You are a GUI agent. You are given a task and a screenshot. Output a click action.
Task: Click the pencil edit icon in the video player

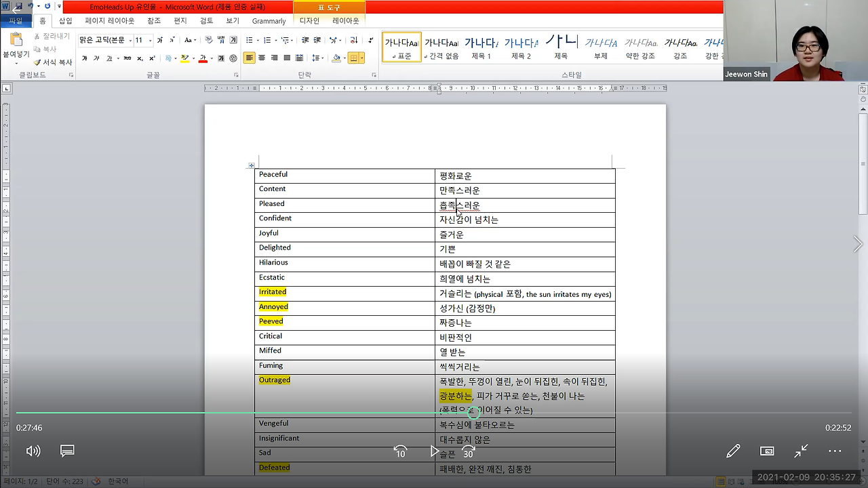(x=733, y=451)
